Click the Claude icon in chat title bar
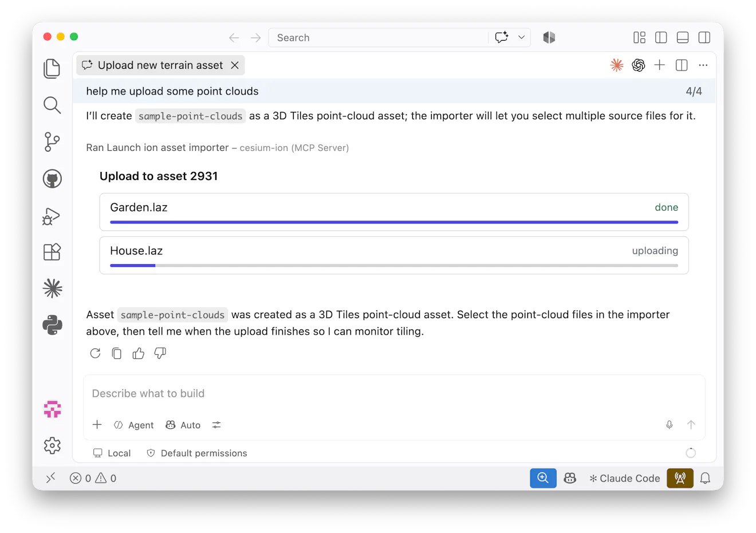This screenshot has height=533, width=756. pos(617,65)
